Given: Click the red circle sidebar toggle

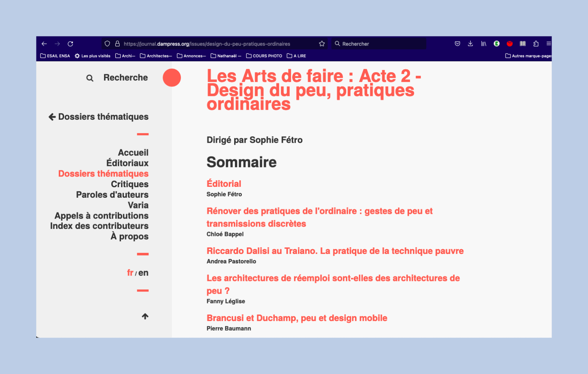Looking at the screenshot, I should click(172, 78).
